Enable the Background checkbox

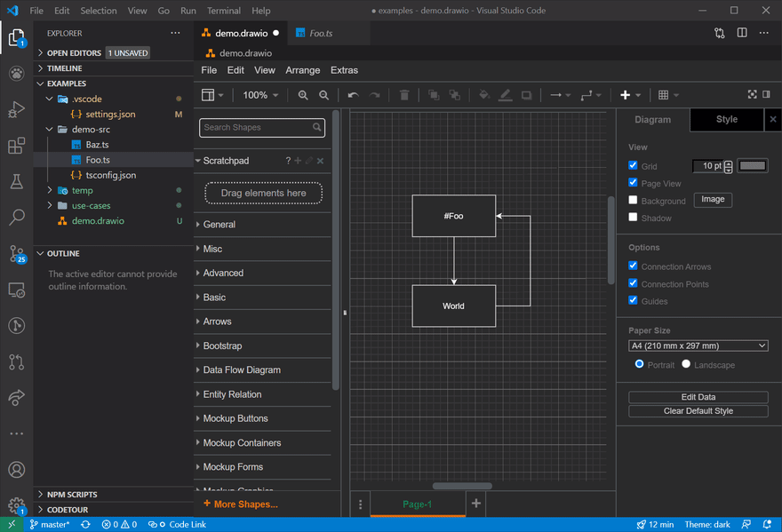click(x=634, y=200)
